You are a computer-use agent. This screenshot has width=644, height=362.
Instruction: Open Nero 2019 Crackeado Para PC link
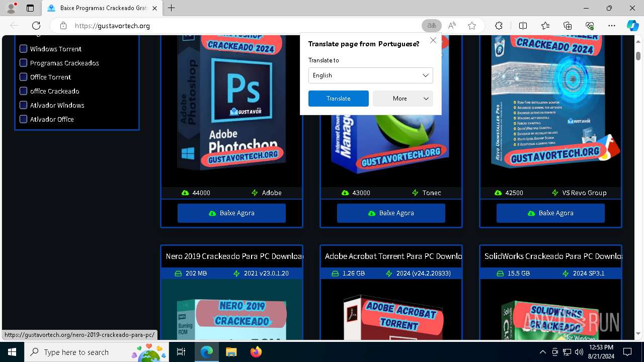tap(234, 256)
